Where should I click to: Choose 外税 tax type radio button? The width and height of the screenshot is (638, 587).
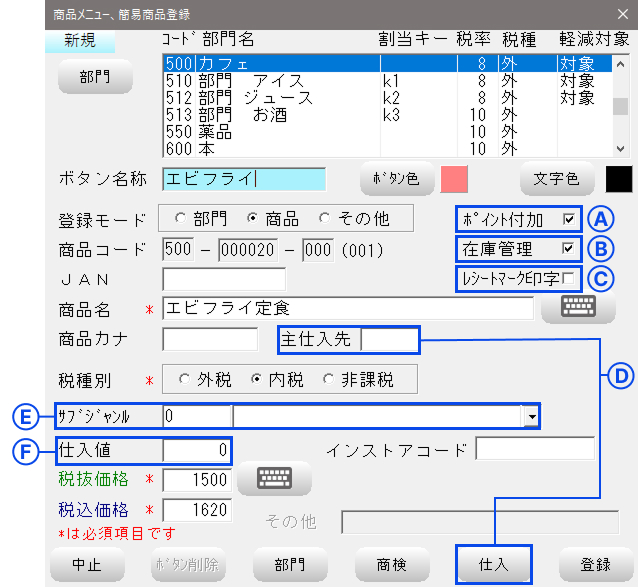pos(183,379)
